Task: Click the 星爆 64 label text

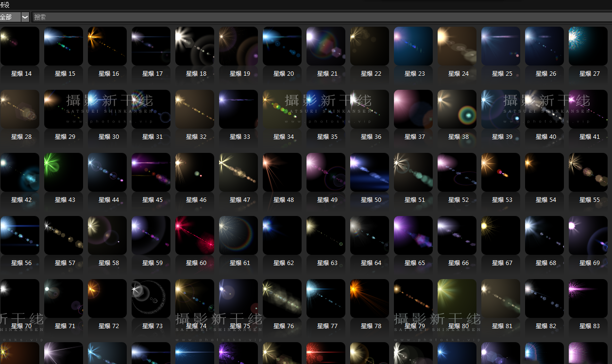Action: point(371,263)
